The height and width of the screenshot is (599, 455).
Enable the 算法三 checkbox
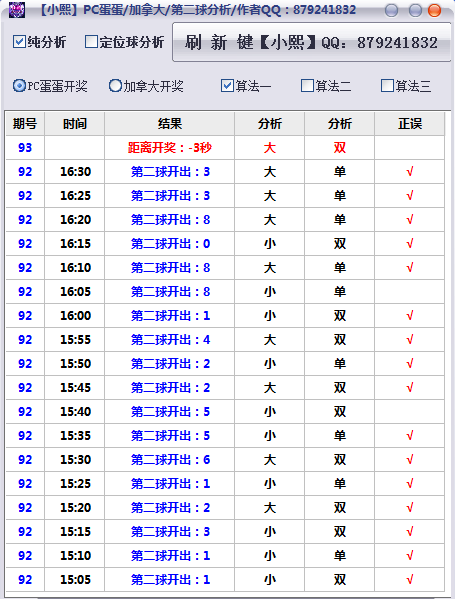point(387,86)
